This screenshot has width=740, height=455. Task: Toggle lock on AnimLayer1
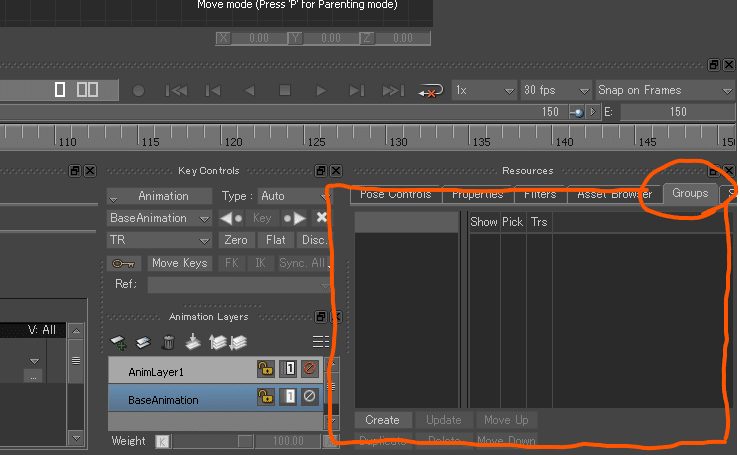[266, 368]
